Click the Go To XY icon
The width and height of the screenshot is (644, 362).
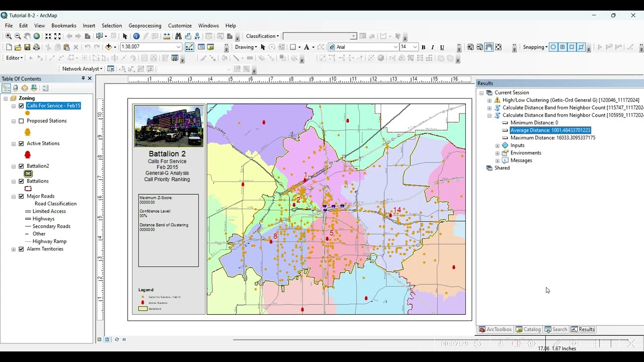(197, 36)
